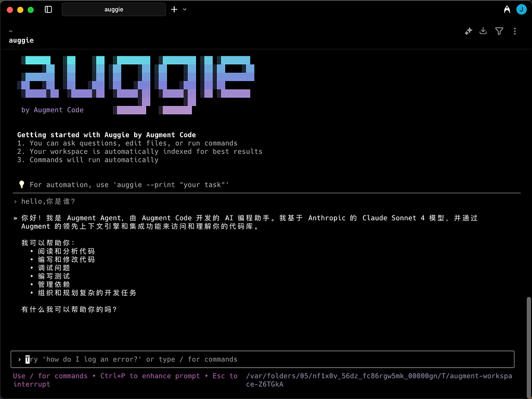Open the three-dot more options menu

click(515, 31)
